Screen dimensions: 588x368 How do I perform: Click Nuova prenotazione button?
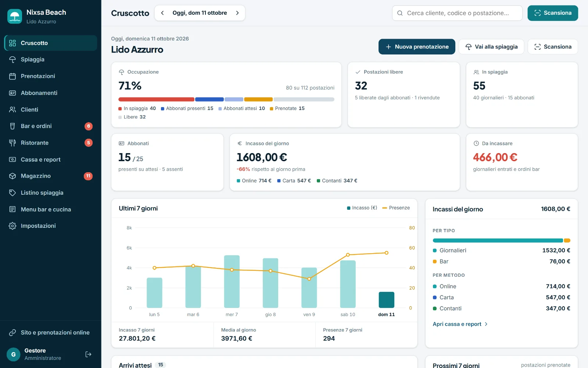pyautogui.click(x=417, y=47)
